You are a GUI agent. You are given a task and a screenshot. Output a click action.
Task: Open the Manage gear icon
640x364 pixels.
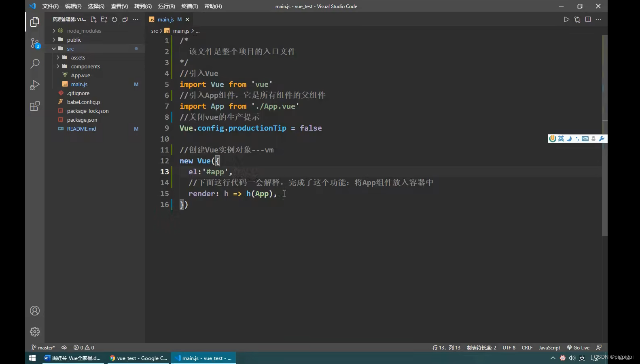click(x=35, y=332)
